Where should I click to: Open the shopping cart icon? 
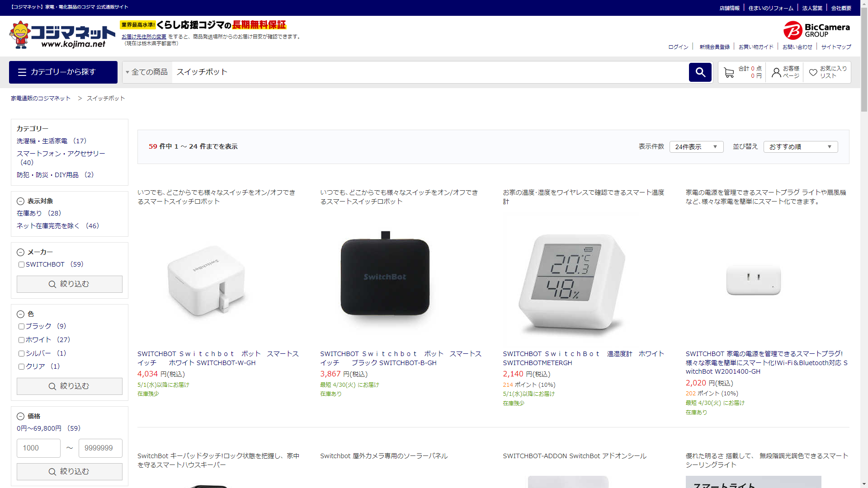728,72
